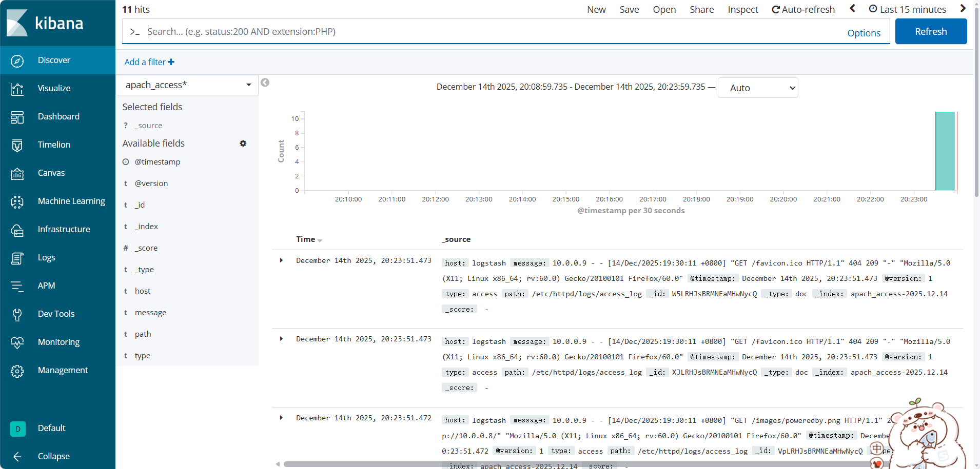
Task: Hide the field sidebar with circular arrow
Action: click(x=265, y=83)
